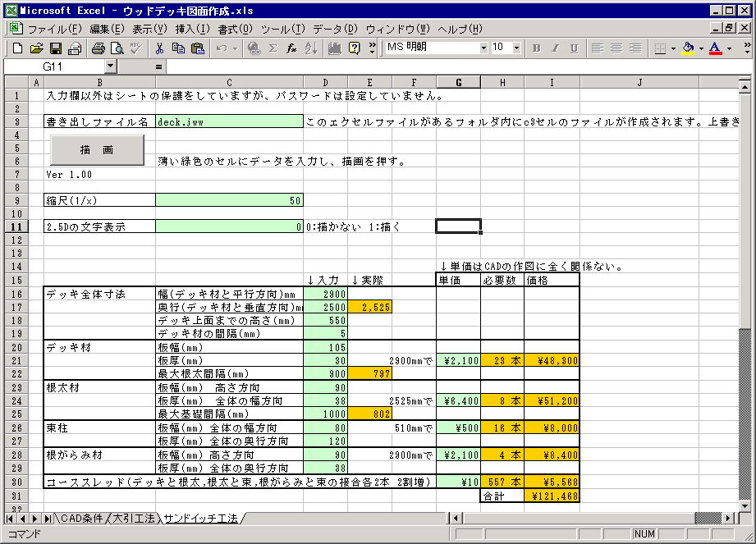Screen dimensions: 756x544
Task: Toggle Bold formatting
Action: (536, 48)
